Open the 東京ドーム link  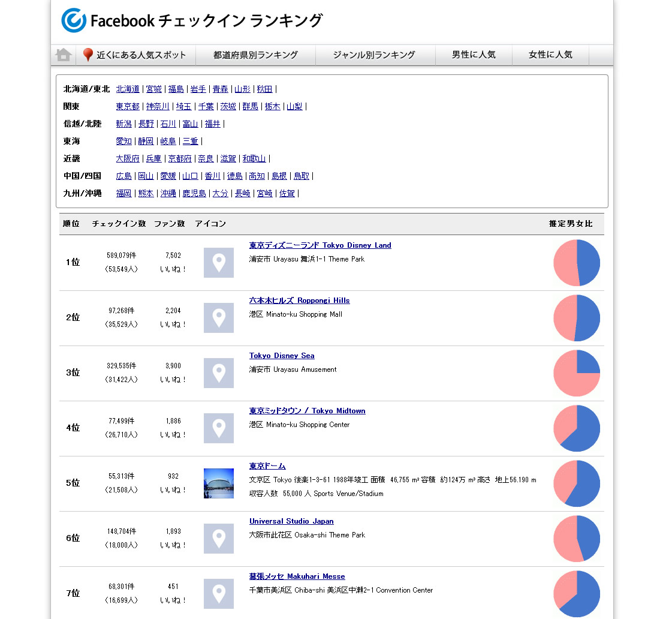267,466
